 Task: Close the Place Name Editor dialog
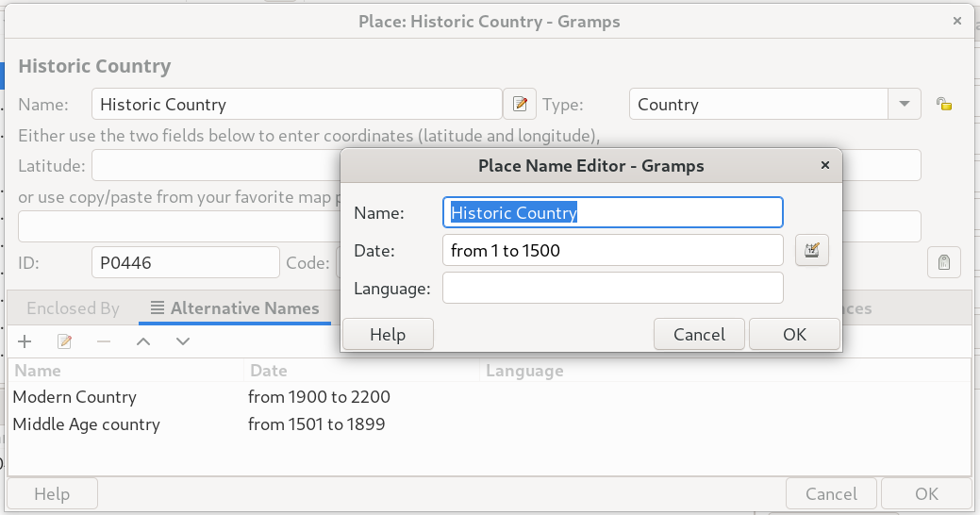pos(825,165)
